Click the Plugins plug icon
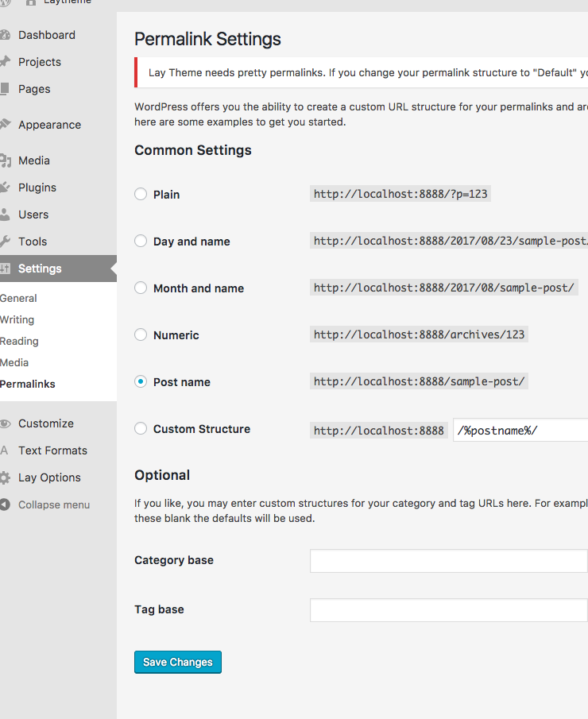The height and width of the screenshot is (719, 588). 5,187
